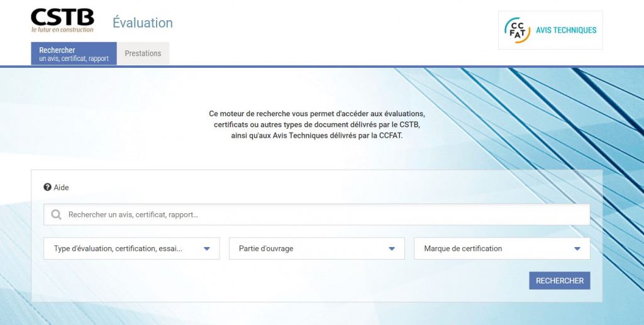The height and width of the screenshot is (325, 644).
Task: Click the arrow icon on Marque de certification
Action: tap(577, 249)
